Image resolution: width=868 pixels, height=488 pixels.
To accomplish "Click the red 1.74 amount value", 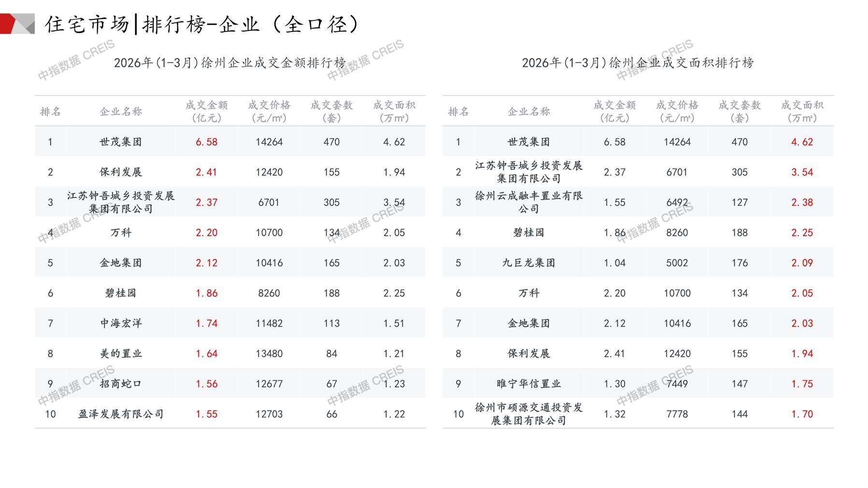I will 206,323.
